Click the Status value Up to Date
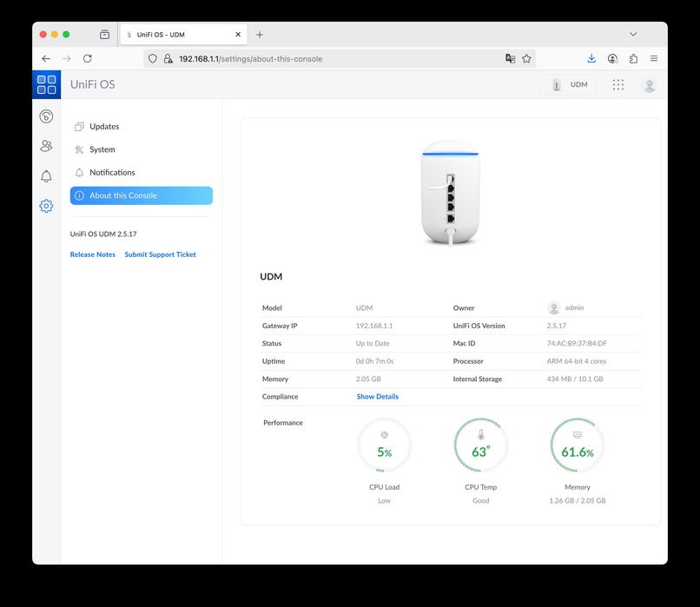 tap(373, 343)
